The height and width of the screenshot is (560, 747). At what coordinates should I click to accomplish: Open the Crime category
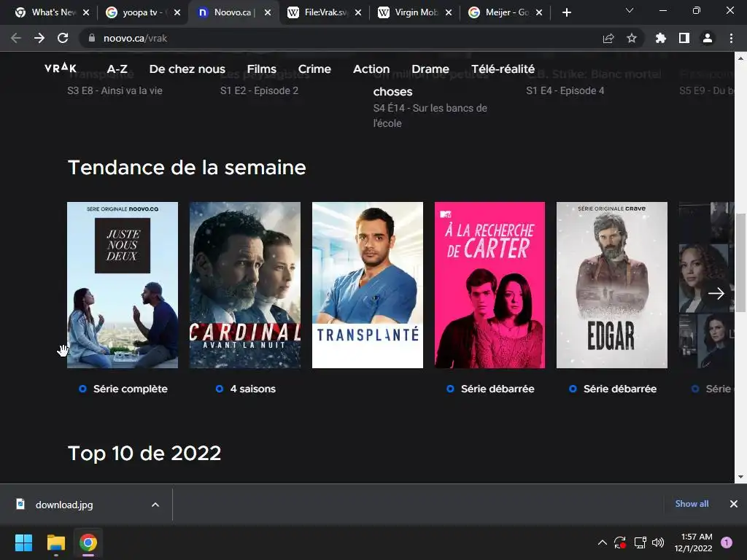coord(314,69)
